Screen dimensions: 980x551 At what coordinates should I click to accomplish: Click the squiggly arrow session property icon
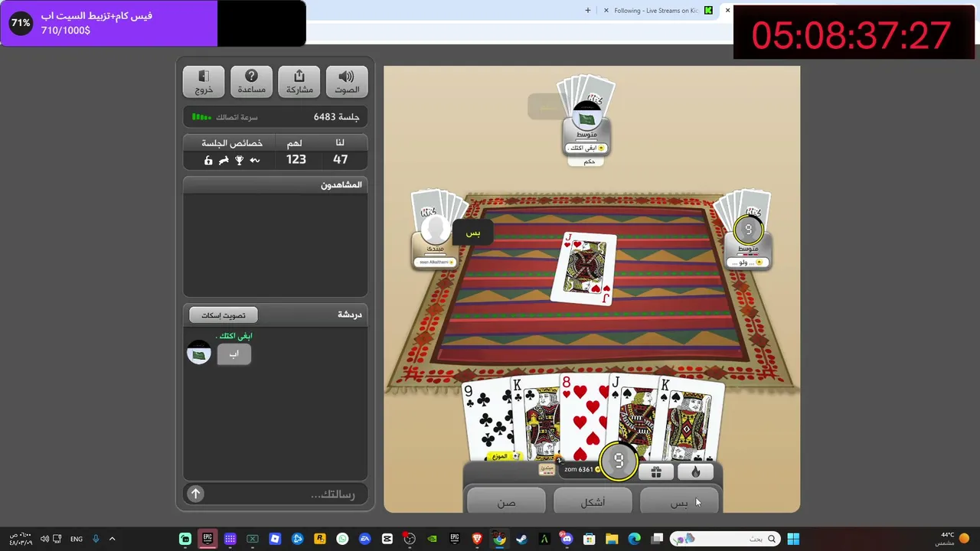pyautogui.click(x=255, y=160)
